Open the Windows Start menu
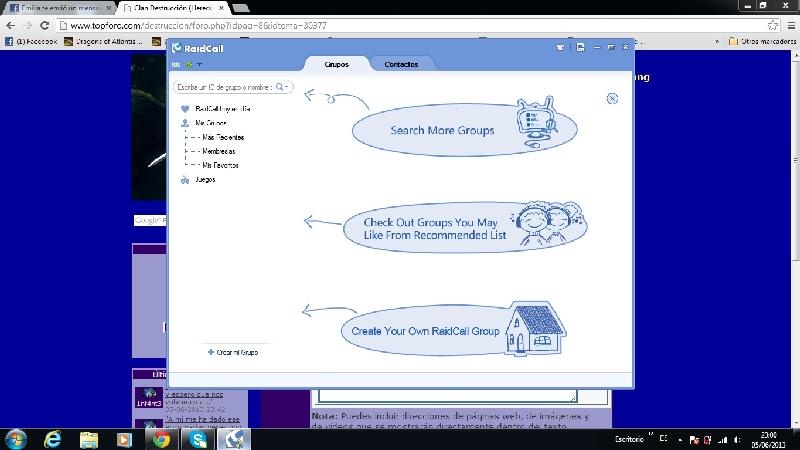Image resolution: width=800 pixels, height=450 pixels. click(15, 439)
